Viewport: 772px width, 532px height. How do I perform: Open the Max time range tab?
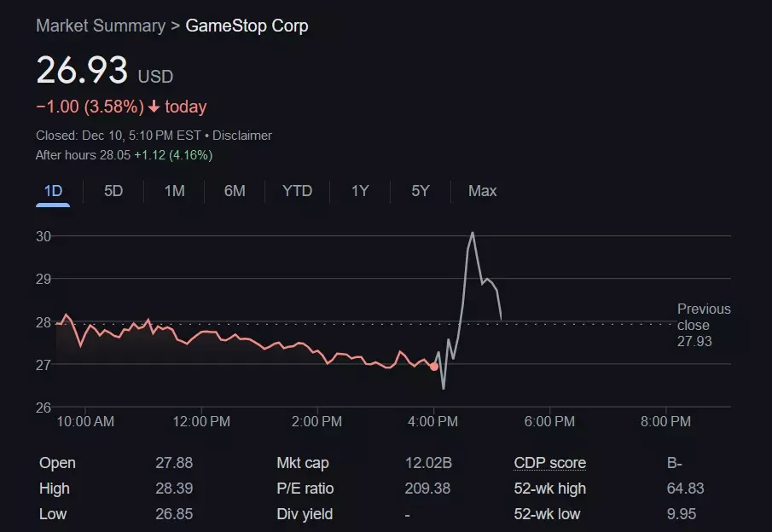tap(482, 191)
